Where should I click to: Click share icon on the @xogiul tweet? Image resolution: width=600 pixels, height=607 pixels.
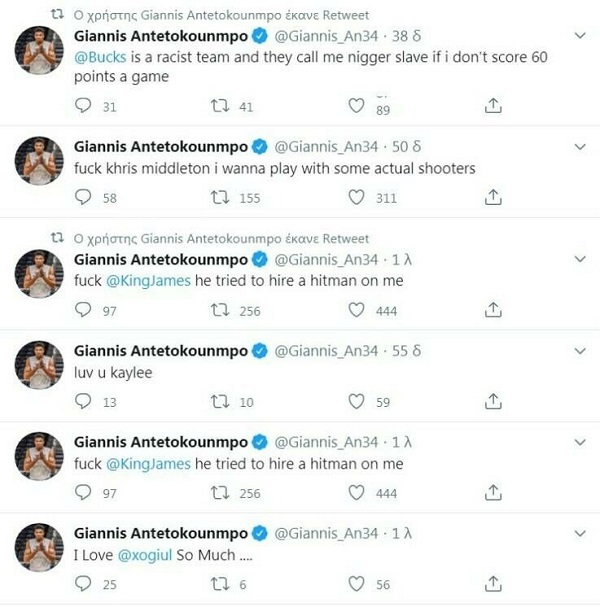point(492,584)
